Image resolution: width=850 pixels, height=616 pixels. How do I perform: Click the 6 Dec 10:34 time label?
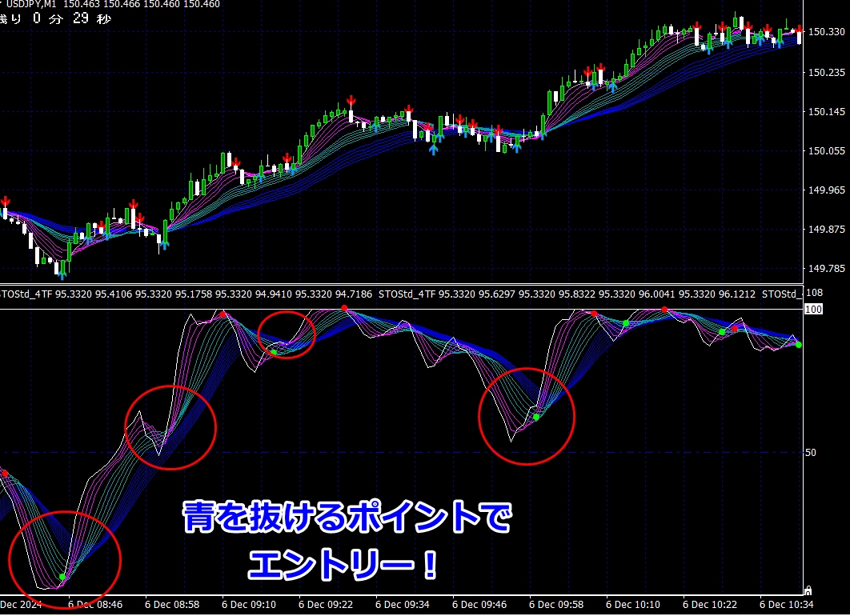pos(787,604)
